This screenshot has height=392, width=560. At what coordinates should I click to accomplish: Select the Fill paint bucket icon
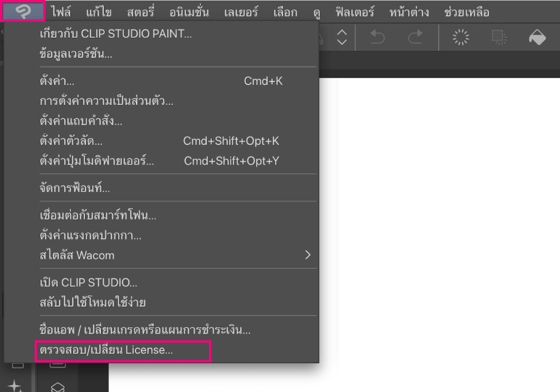[x=537, y=37]
